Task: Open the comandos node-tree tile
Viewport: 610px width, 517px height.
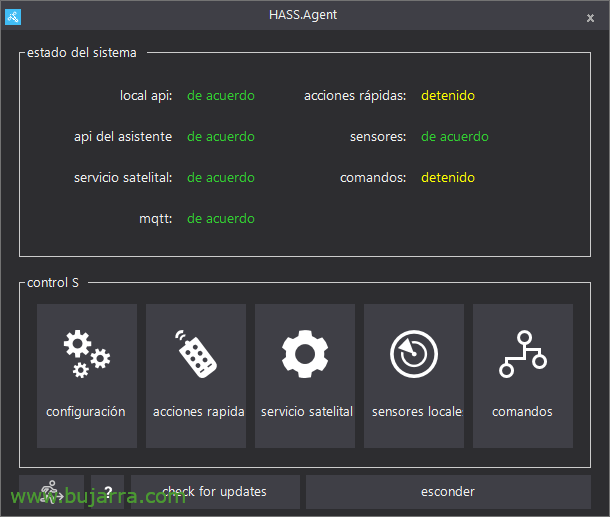Action: point(522,376)
